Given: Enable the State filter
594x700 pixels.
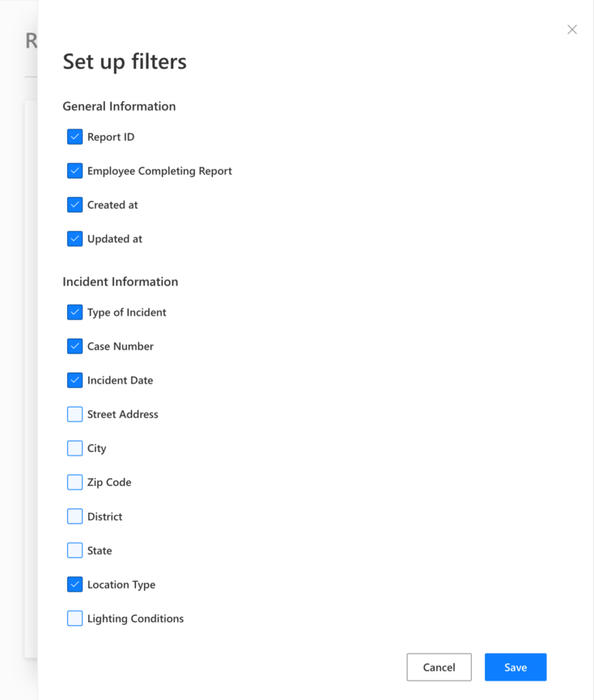Looking at the screenshot, I should pos(74,550).
